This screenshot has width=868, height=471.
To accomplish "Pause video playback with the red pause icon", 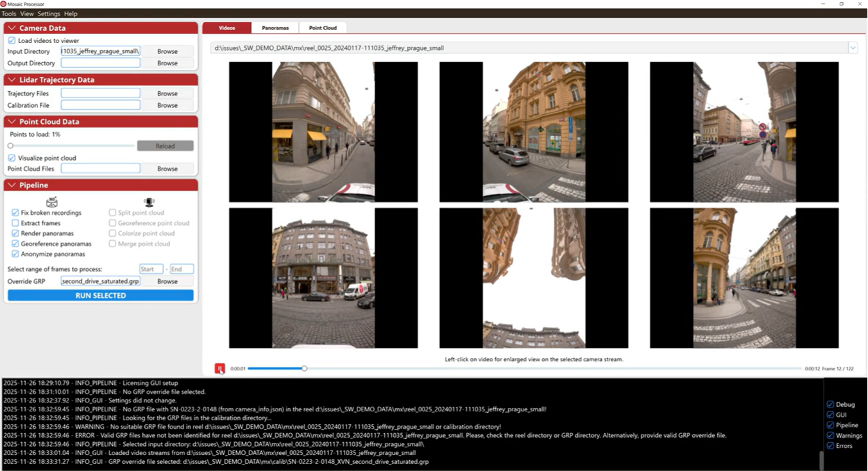I will point(220,368).
